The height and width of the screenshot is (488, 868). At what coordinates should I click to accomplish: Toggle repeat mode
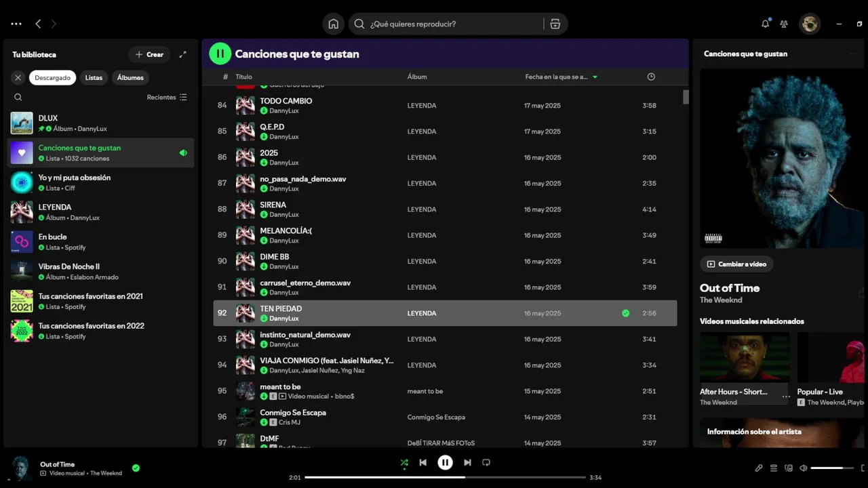486,463
